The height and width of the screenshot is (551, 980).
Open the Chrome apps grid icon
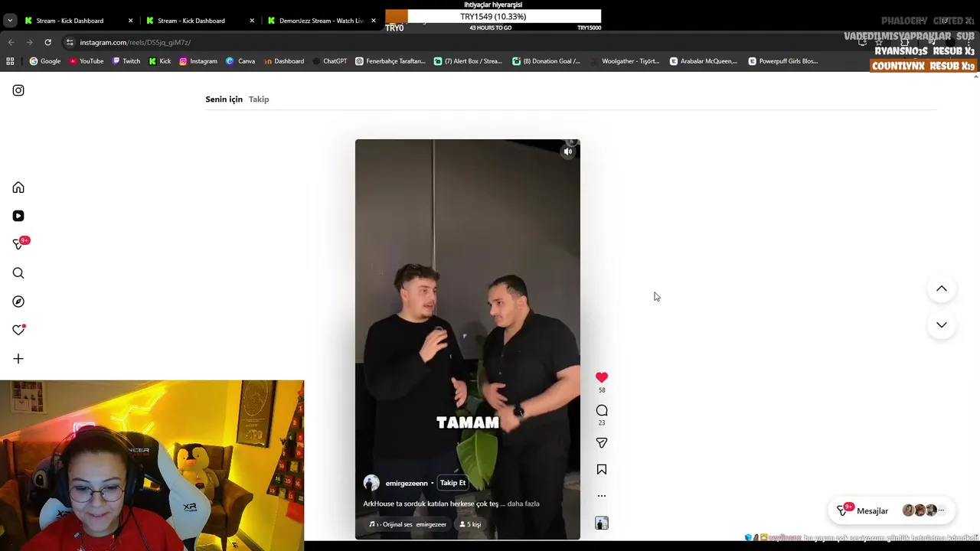[10, 61]
